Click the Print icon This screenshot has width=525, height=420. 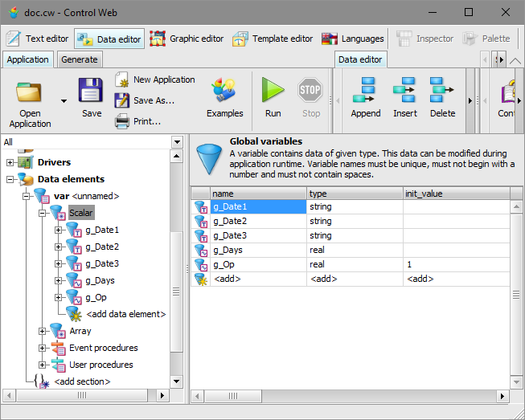[x=122, y=121]
